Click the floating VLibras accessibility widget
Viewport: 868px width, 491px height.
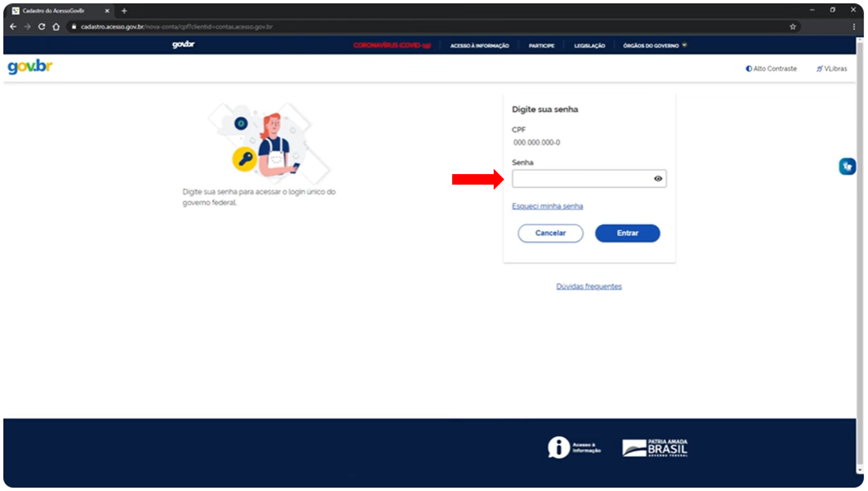847,167
